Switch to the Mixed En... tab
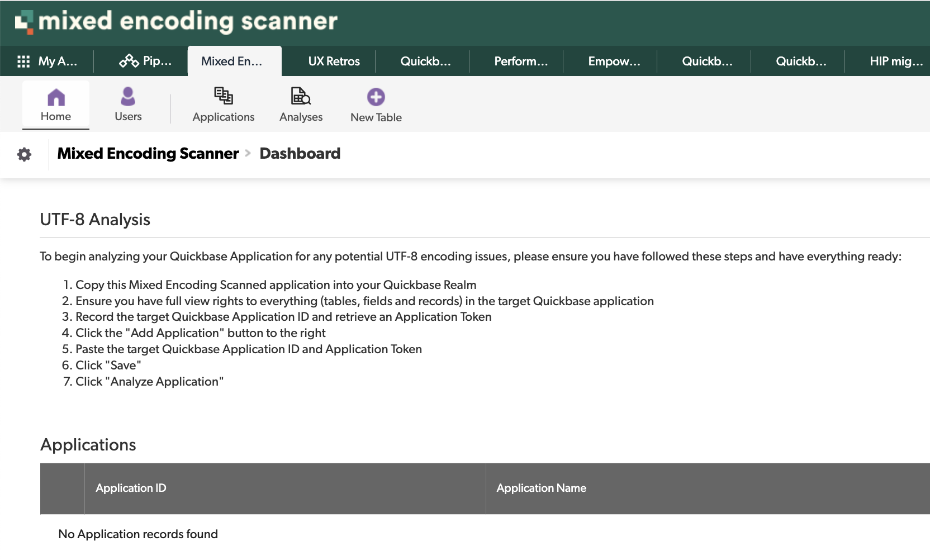 (x=235, y=61)
